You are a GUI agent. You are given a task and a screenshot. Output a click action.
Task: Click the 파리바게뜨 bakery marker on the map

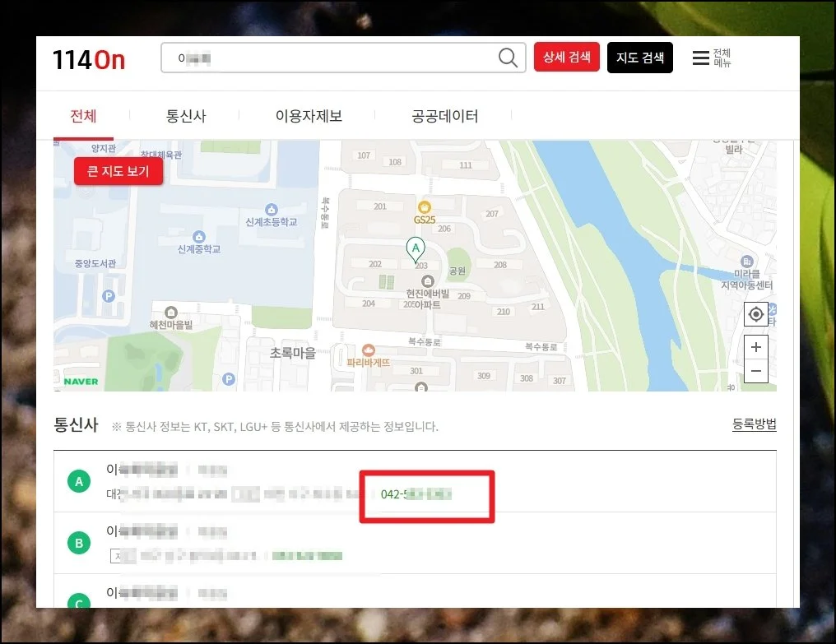coord(369,352)
